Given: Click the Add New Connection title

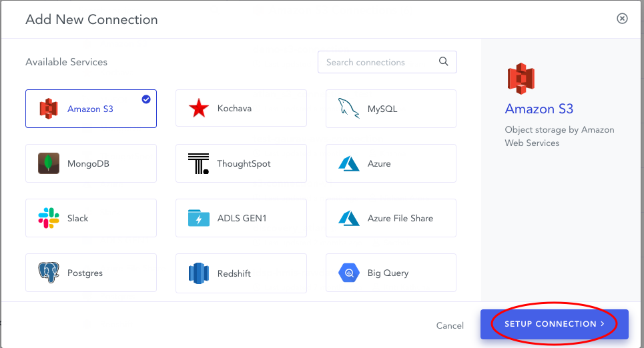Looking at the screenshot, I should (x=91, y=19).
